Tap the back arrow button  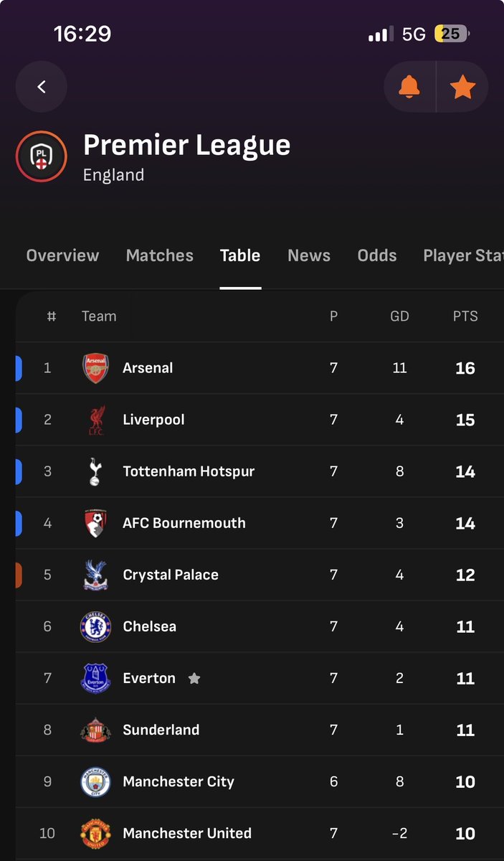point(42,87)
